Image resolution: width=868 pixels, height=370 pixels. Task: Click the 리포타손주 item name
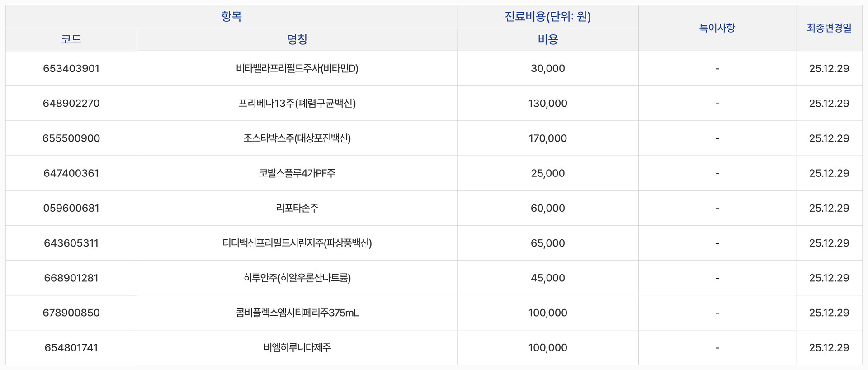tap(297, 208)
